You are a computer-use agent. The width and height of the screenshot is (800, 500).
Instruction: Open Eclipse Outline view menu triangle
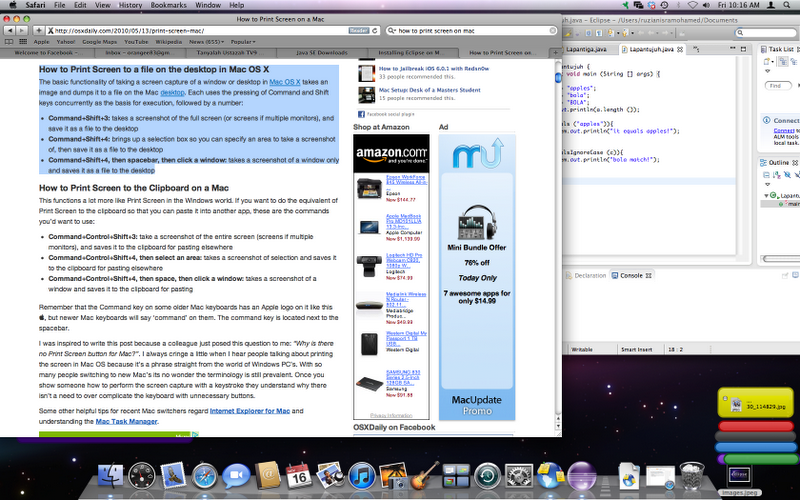click(767, 184)
